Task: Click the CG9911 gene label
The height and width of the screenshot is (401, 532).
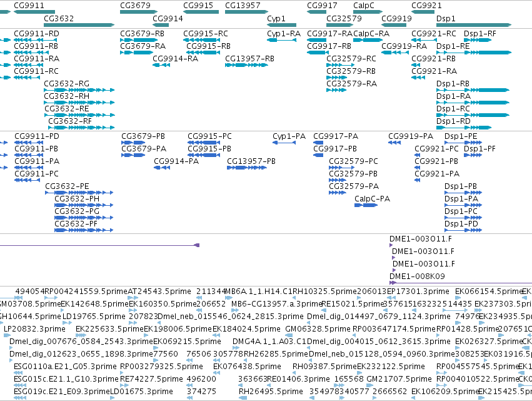Action: [x=29, y=6]
